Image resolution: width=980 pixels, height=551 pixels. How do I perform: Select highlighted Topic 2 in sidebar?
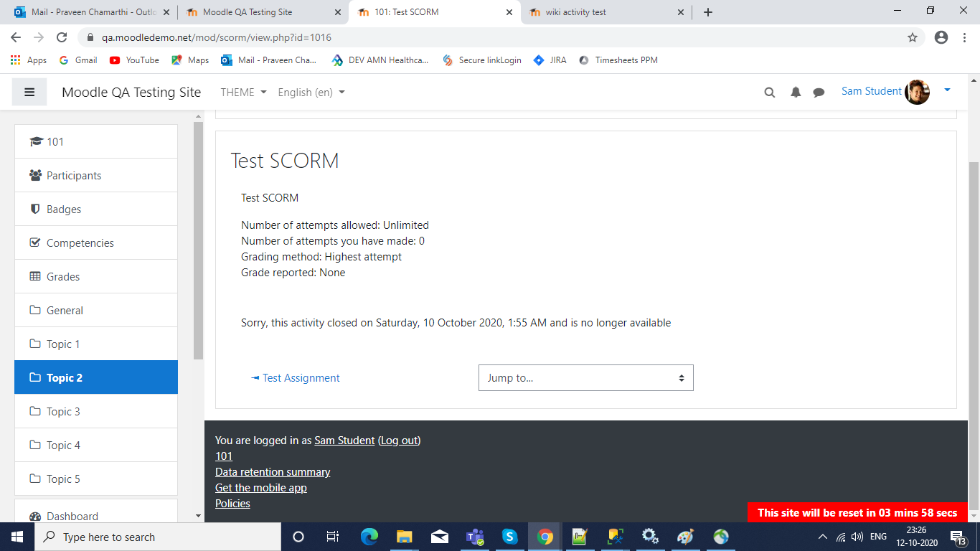(96, 377)
